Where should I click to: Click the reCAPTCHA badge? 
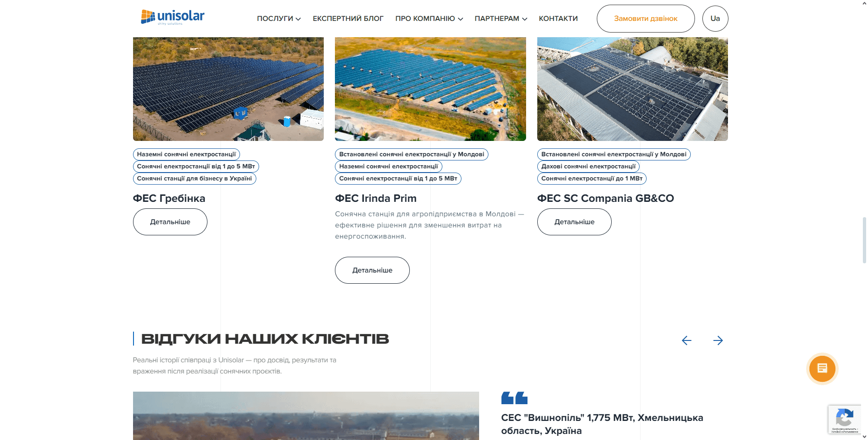pyautogui.click(x=844, y=419)
